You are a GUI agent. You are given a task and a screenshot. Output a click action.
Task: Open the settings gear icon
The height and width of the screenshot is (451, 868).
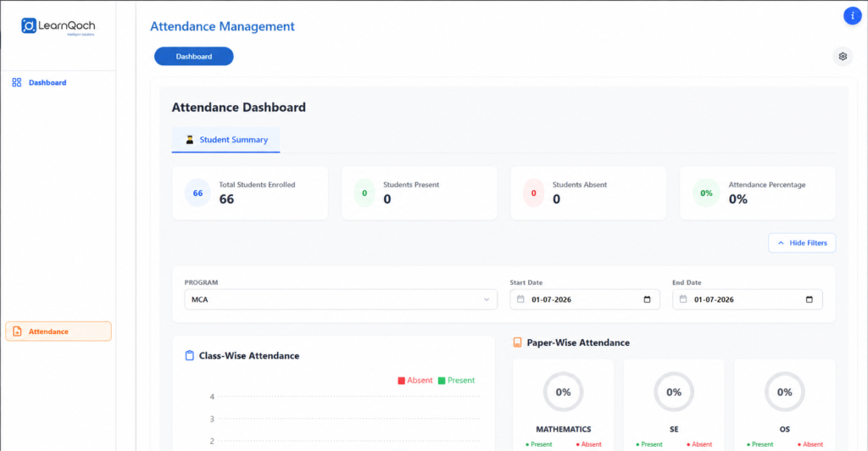pyautogui.click(x=843, y=57)
